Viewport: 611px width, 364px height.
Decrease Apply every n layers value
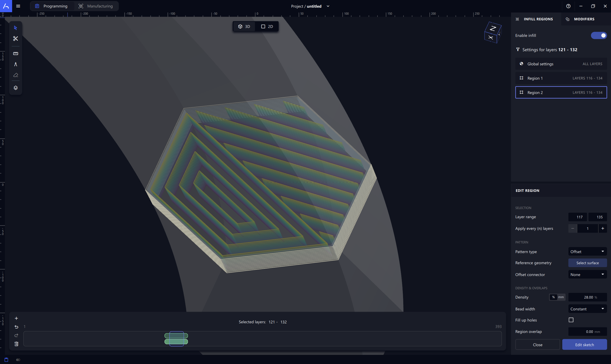pyautogui.click(x=573, y=228)
